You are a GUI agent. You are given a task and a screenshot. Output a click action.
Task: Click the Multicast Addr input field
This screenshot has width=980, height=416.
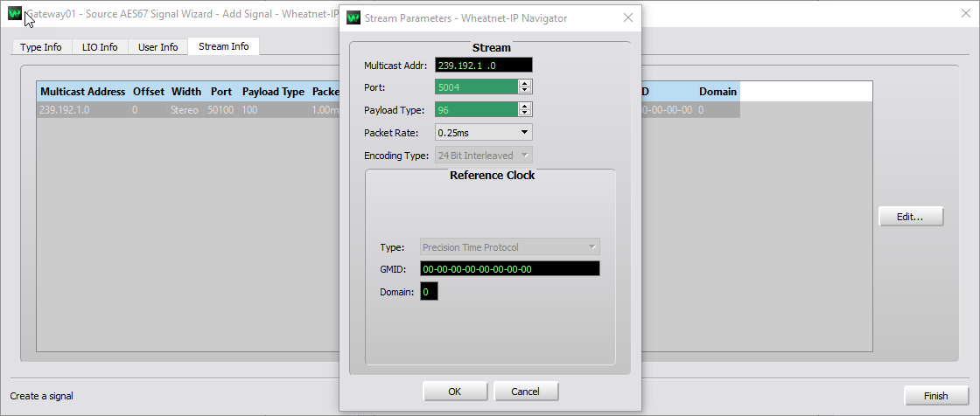pos(483,65)
